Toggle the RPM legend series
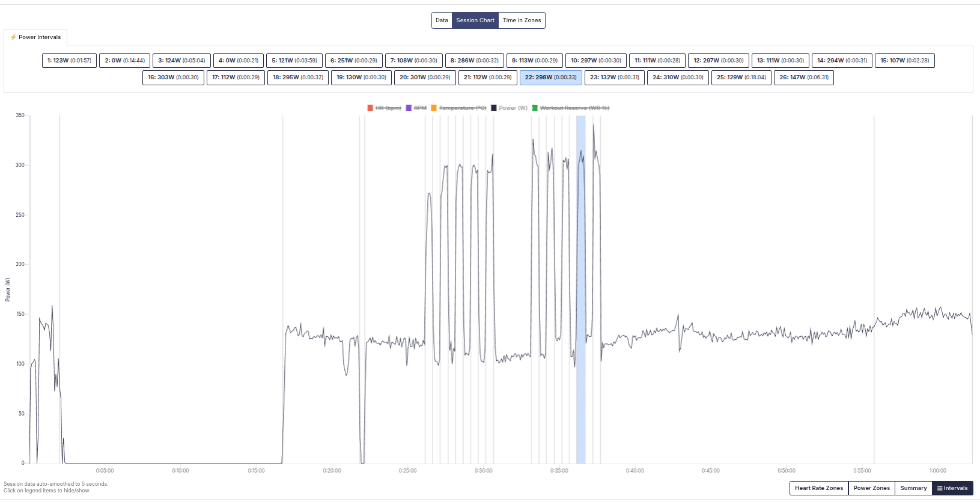The image size is (980, 502). click(416, 108)
